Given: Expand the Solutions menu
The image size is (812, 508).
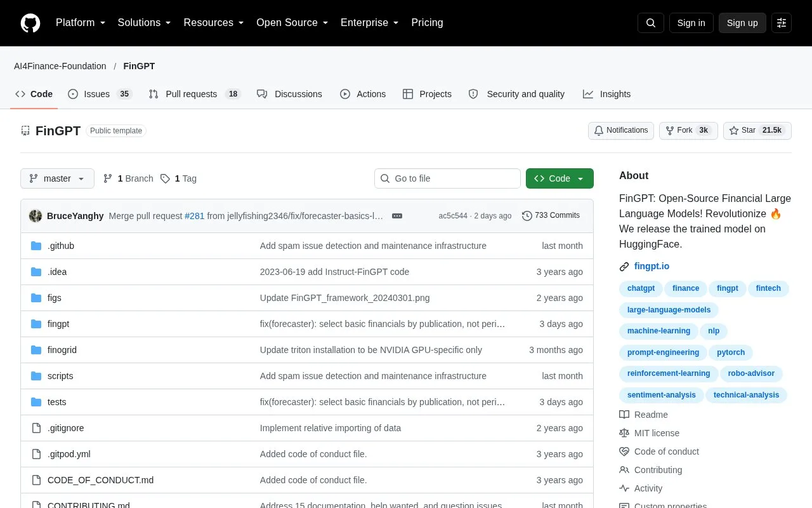Looking at the screenshot, I should point(145,23).
